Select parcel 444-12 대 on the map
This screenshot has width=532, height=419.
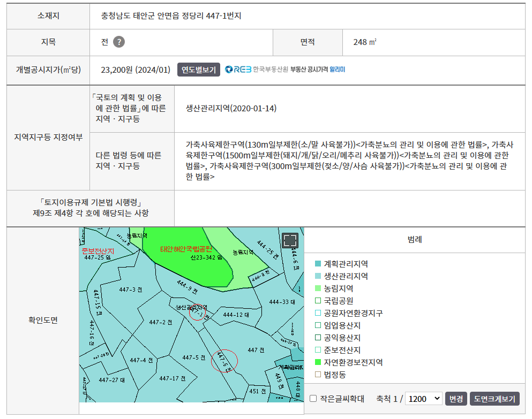[x=236, y=315]
